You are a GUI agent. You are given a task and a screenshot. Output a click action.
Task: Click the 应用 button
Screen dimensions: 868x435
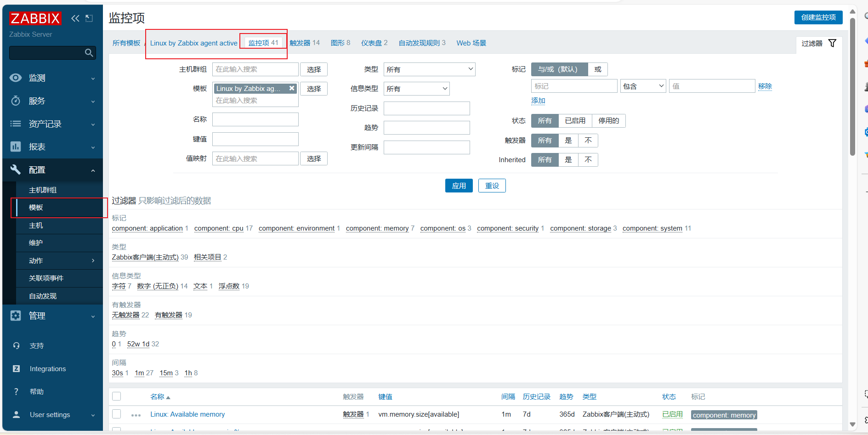[459, 186]
